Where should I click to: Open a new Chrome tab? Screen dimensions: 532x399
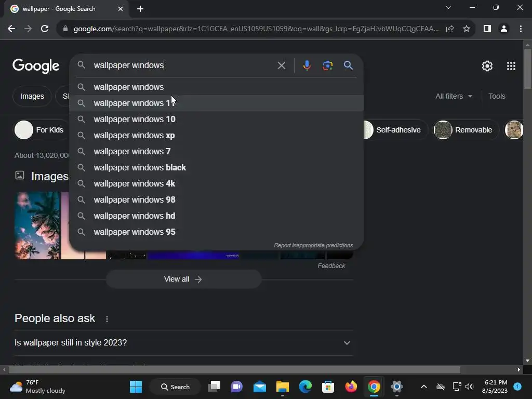(x=140, y=9)
